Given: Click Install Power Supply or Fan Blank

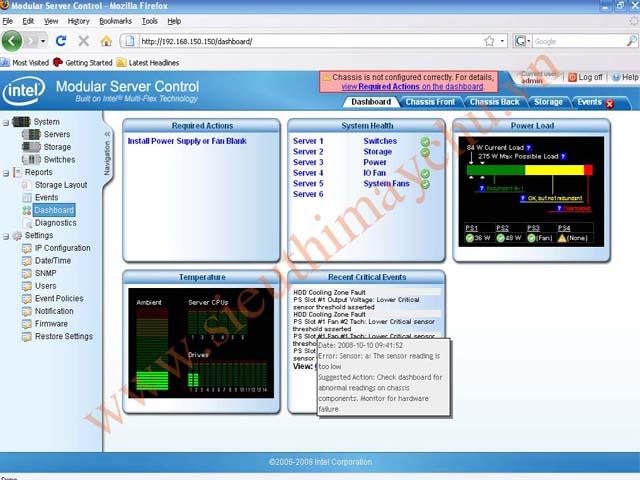Looking at the screenshot, I should [x=187, y=141].
